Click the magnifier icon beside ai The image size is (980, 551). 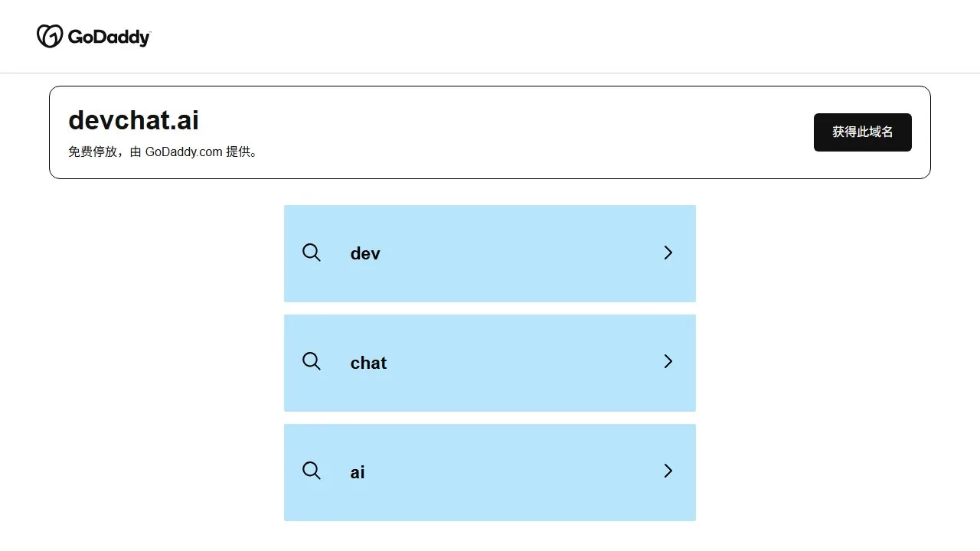(312, 471)
